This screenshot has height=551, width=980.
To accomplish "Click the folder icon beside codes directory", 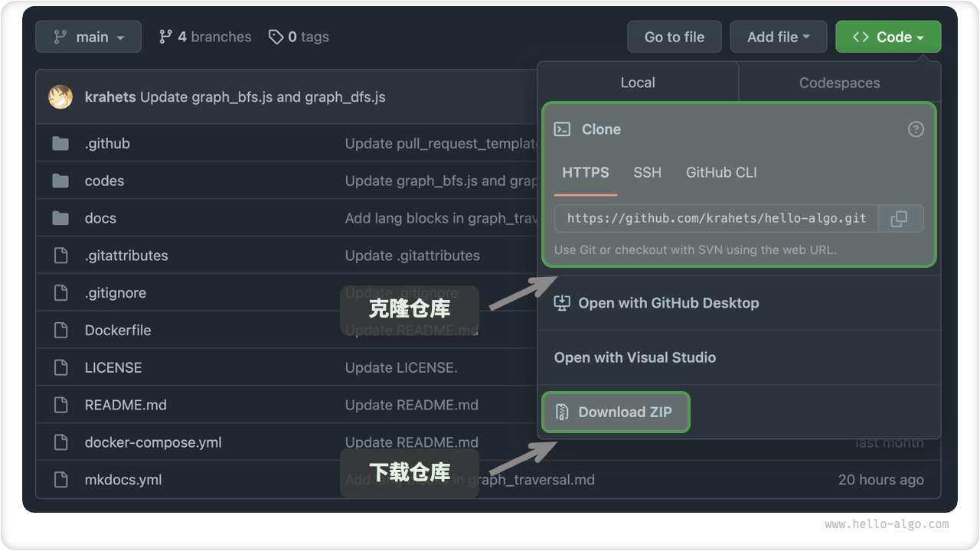I will click(60, 181).
